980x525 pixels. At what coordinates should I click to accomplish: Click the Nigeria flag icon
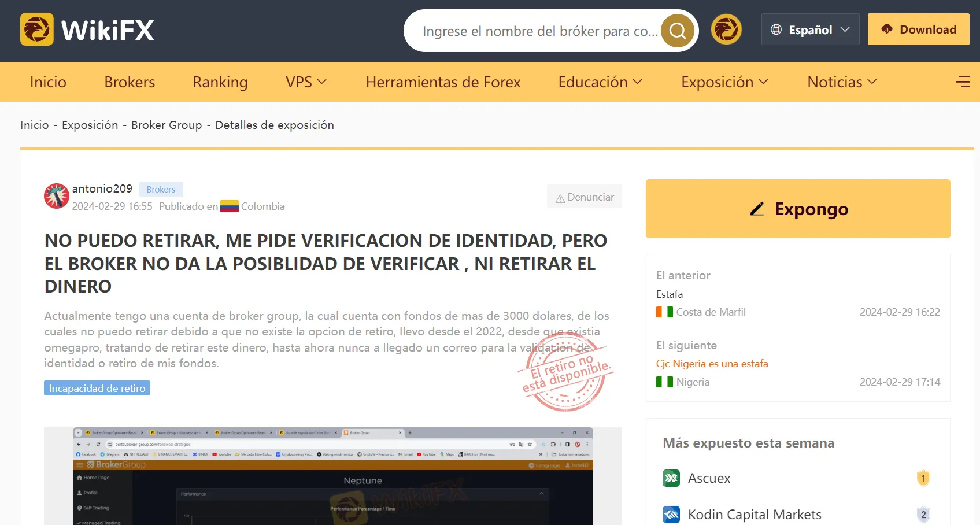pyautogui.click(x=664, y=382)
